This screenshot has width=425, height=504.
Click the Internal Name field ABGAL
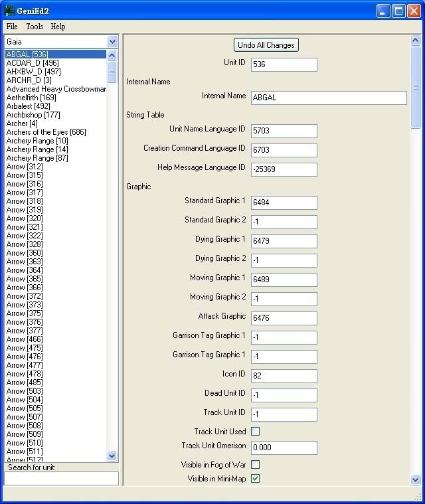click(x=329, y=98)
